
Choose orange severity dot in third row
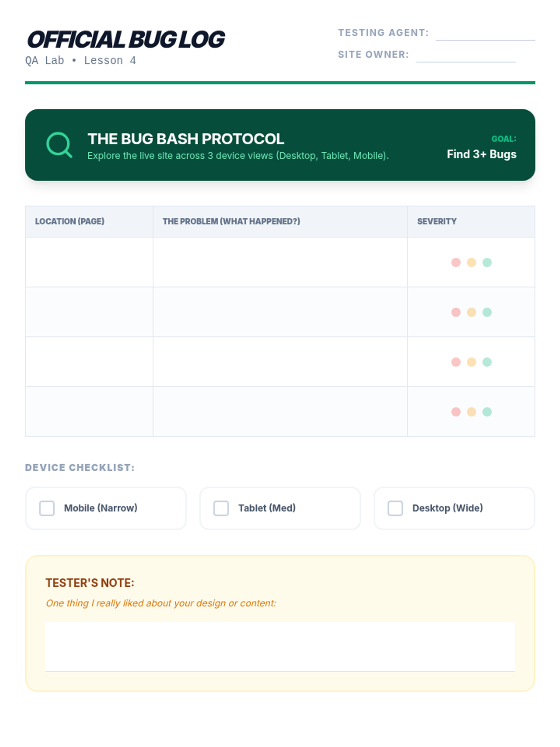471,362
